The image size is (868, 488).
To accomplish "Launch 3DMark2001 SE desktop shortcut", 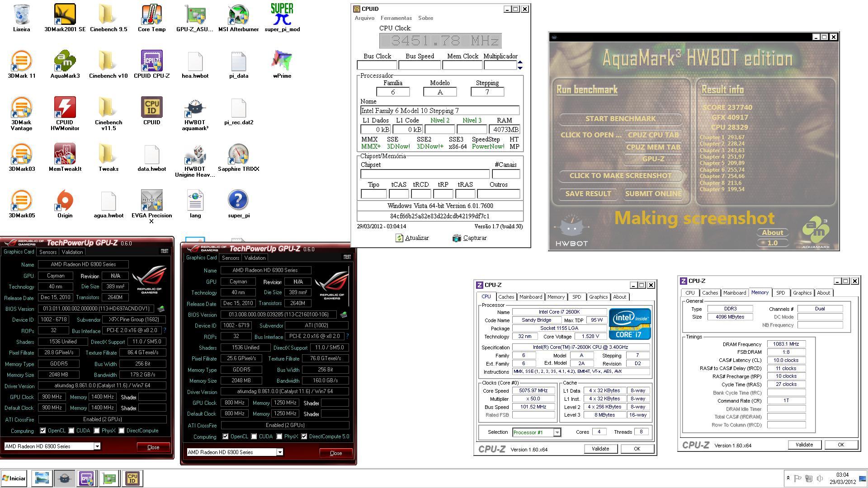I will coord(65,18).
